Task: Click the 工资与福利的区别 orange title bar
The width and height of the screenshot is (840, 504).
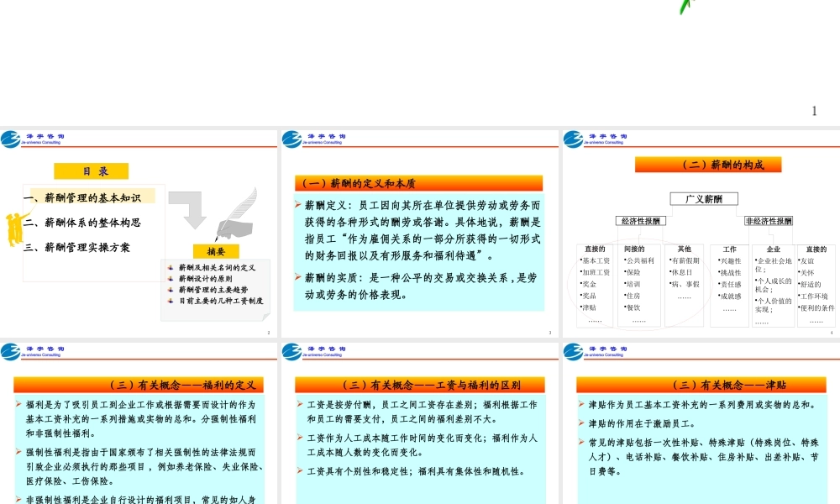Action: tap(419, 385)
